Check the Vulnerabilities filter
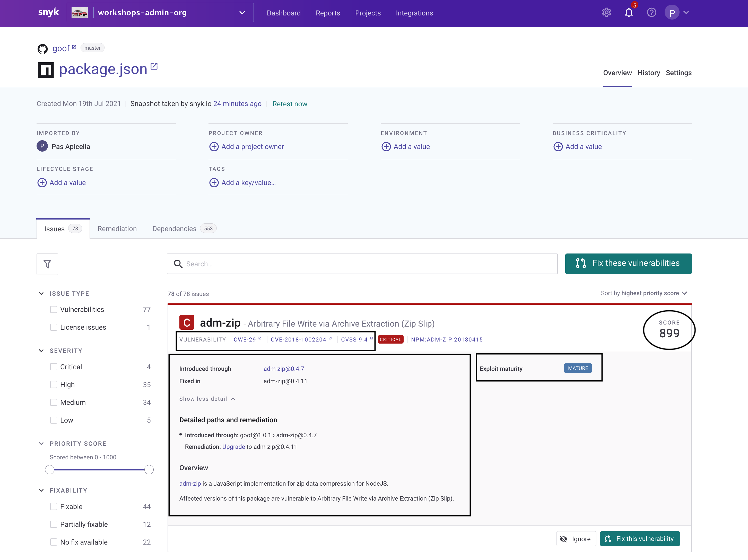This screenshot has width=748, height=560. pos(54,309)
